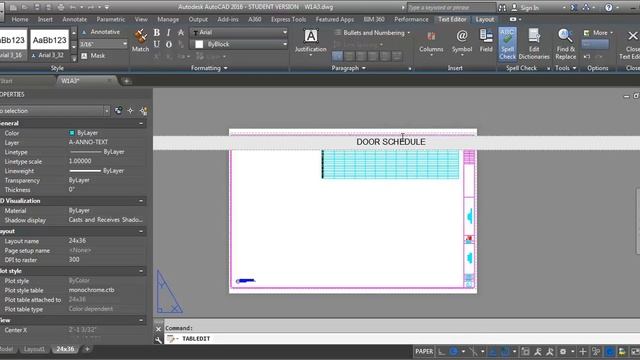Image resolution: width=640 pixels, height=360 pixels.
Task: Click the Quick Select icon in Properties
Action: [x=143, y=111]
